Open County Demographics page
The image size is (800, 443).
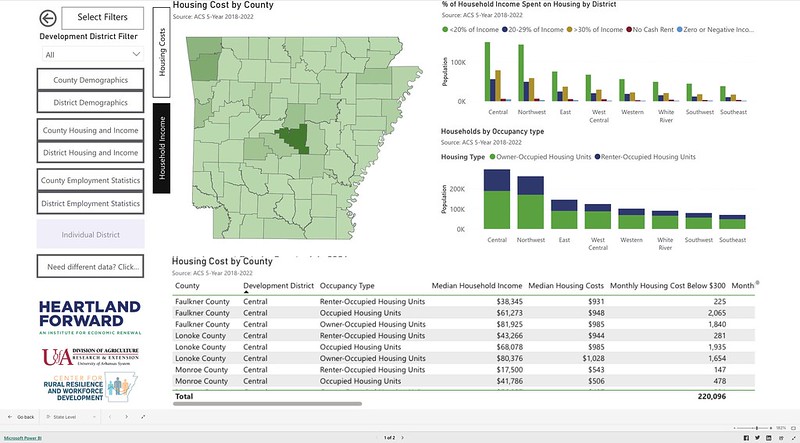pos(90,80)
